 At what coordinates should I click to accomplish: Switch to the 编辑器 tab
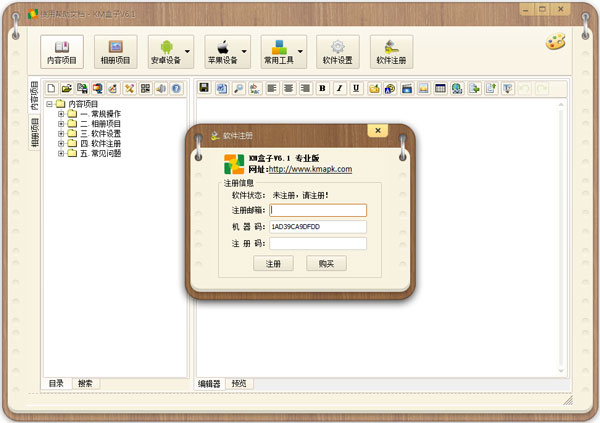coord(209,384)
